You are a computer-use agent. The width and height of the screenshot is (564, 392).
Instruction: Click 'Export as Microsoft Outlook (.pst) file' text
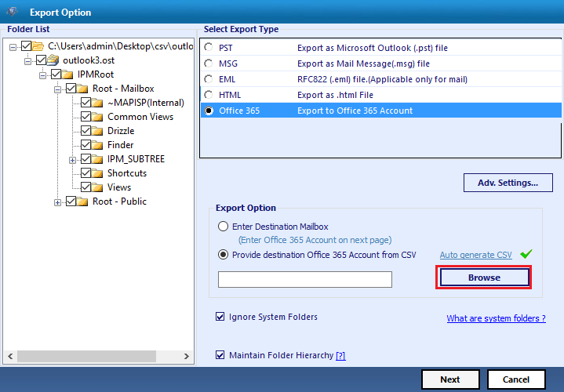(373, 48)
